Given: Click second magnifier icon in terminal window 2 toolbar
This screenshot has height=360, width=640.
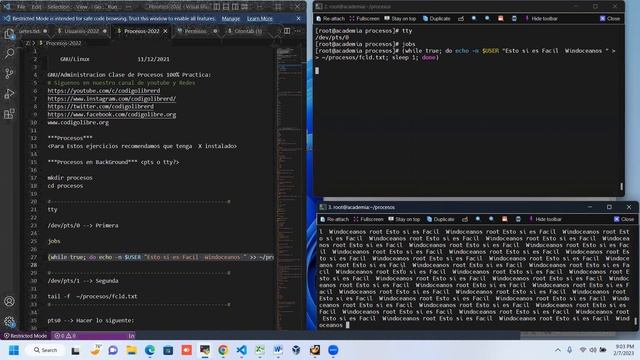Looking at the screenshot, I should click(487, 19).
